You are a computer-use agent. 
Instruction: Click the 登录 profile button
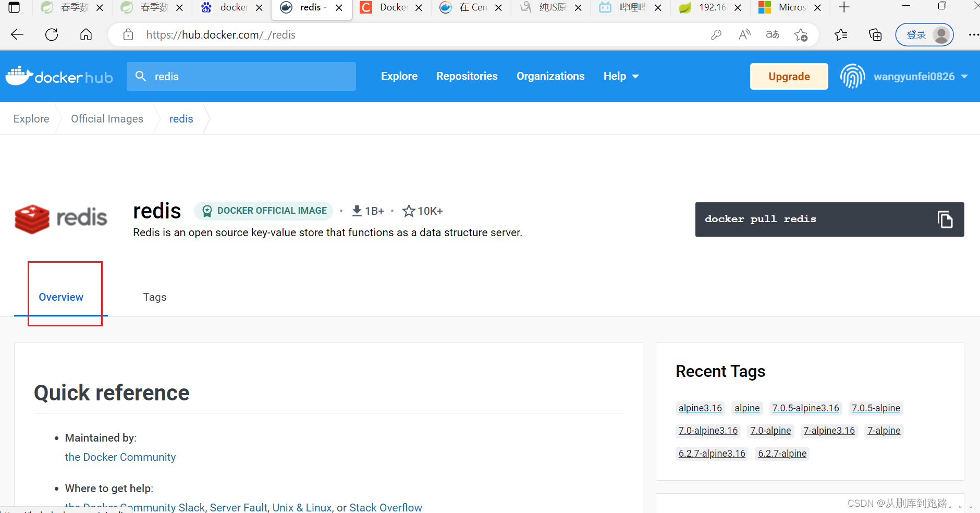(x=924, y=35)
